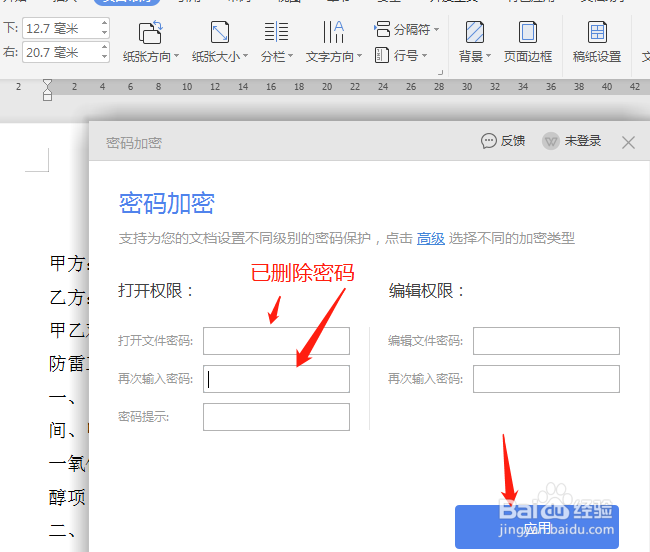
Task: Click the blue 应用 apply button
Action: (x=537, y=527)
